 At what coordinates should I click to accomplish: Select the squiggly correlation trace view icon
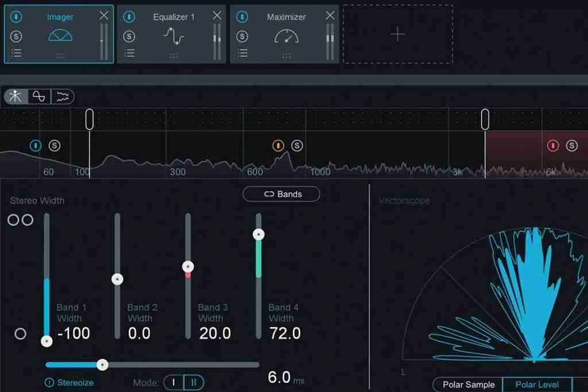coord(62,96)
